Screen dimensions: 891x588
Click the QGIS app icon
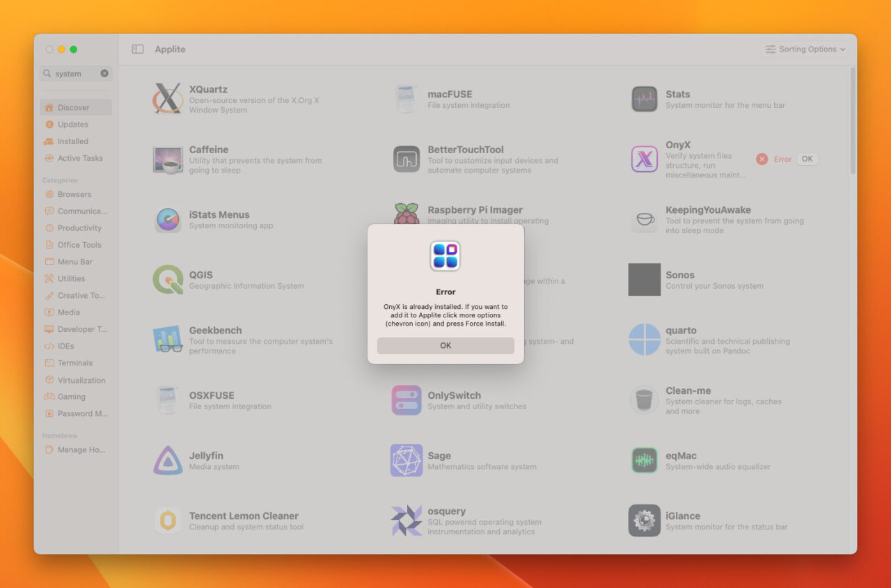pyautogui.click(x=168, y=280)
